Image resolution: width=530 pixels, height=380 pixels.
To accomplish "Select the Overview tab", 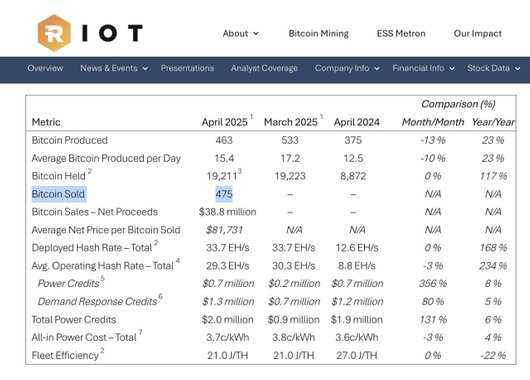I will (45, 68).
